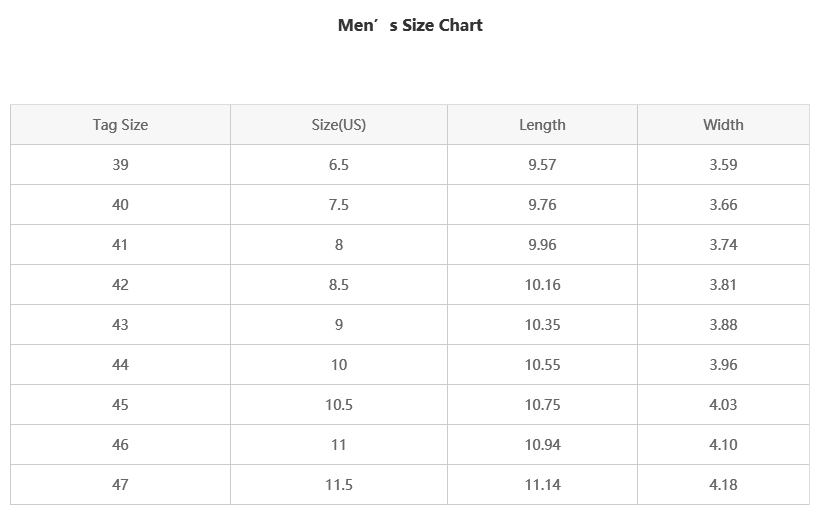Click the width value 4.10
The width and height of the screenshot is (829, 515).
coord(723,445)
